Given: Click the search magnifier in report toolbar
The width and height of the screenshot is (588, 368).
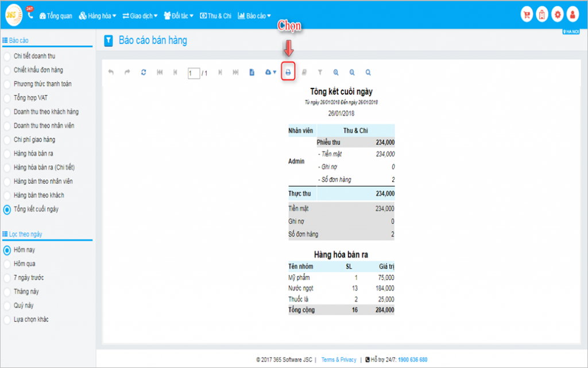Looking at the screenshot, I should pos(368,72).
